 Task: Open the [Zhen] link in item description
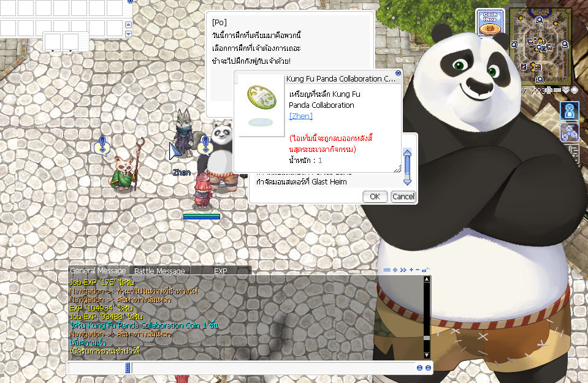pos(301,116)
